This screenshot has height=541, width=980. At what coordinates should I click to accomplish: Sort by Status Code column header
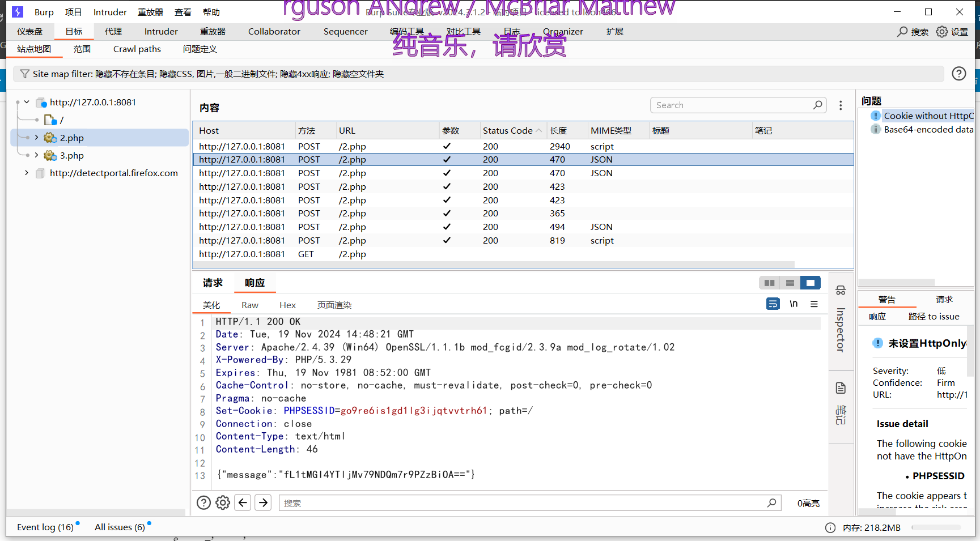click(512, 130)
